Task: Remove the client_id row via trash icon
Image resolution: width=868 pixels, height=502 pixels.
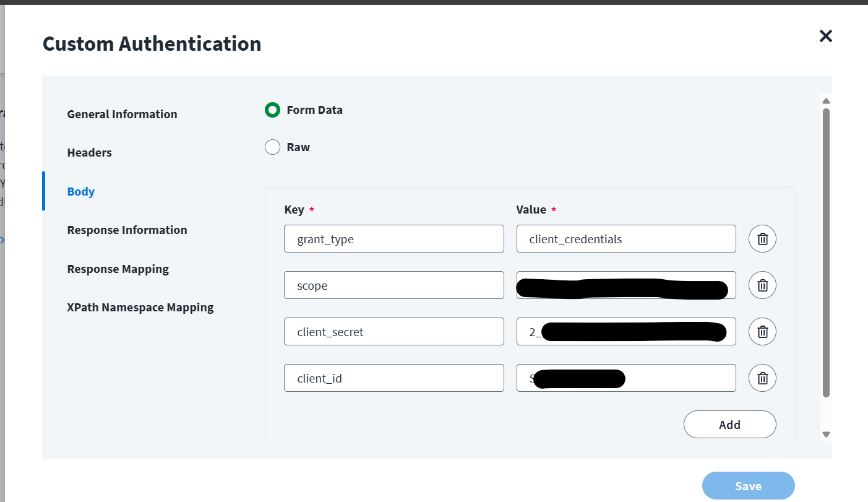Action: 762,378
